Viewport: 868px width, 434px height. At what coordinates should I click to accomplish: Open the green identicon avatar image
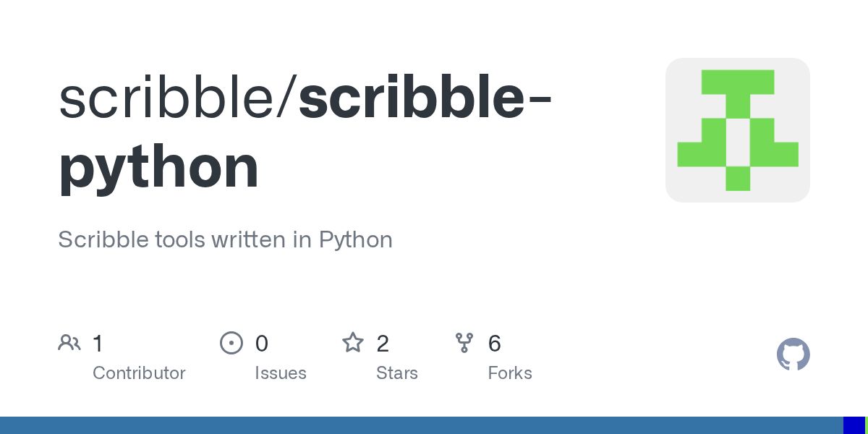(737, 130)
